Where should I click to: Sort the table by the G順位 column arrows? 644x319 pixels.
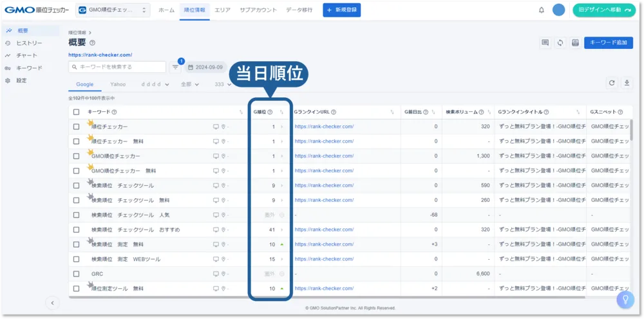(282, 112)
